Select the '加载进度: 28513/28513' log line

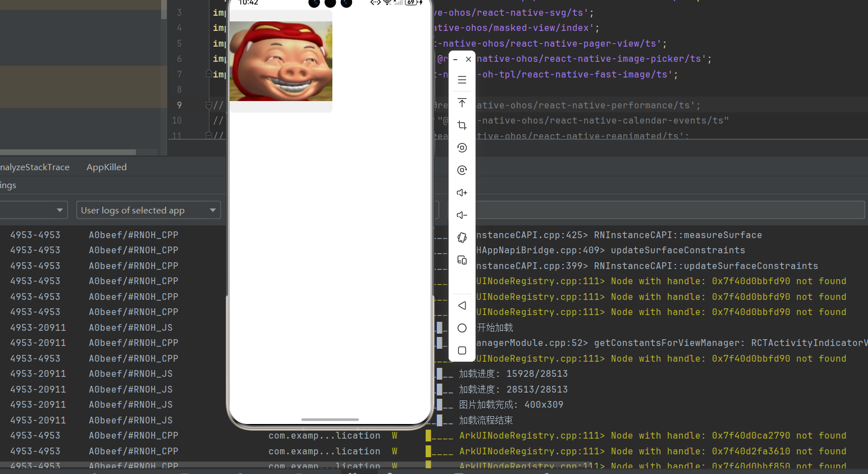[513, 389]
